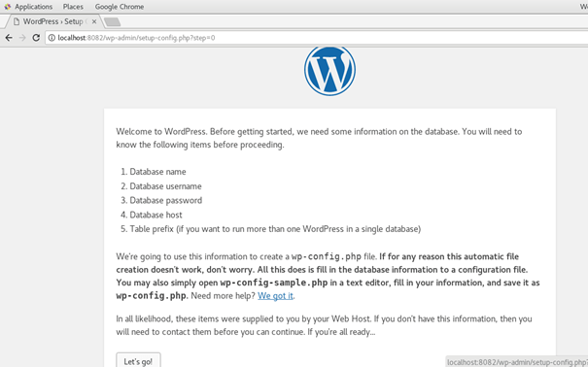
Task: Click the page icon on WordPress tab
Action: pyautogui.click(x=17, y=21)
